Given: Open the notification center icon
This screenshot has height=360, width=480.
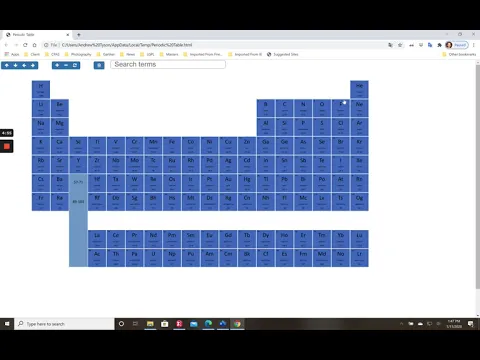Looking at the screenshot, I should click(x=471, y=324).
